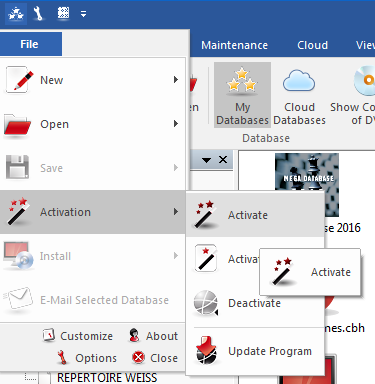375x384 pixels.
Task: Click the red pencil New icon
Action: (x=19, y=80)
